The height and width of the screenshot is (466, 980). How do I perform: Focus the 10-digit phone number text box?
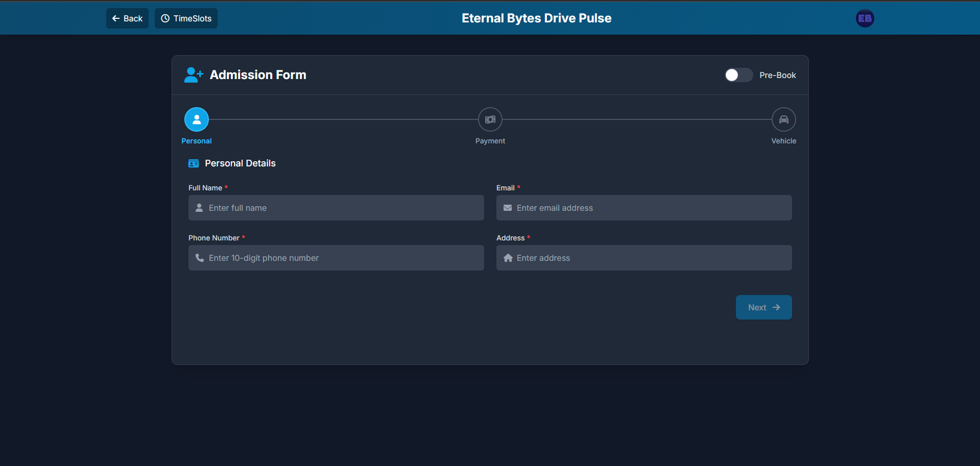coord(343,258)
